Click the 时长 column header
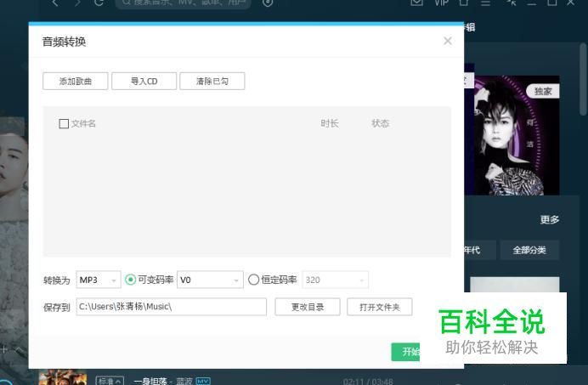The width and height of the screenshot is (588, 385). click(330, 123)
